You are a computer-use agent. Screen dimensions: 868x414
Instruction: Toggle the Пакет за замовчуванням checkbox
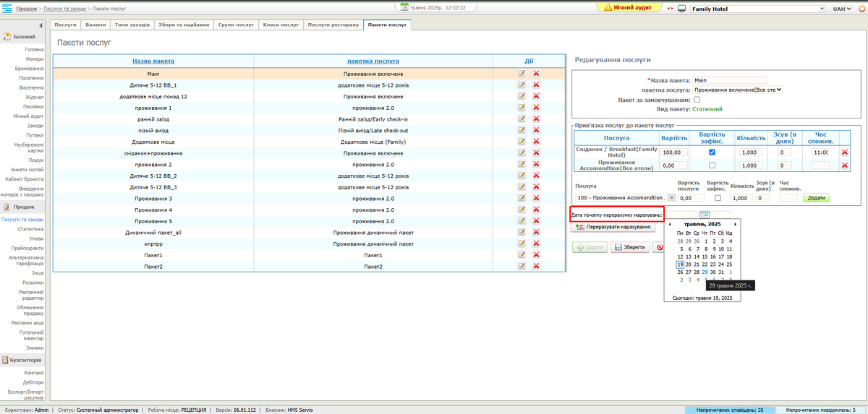click(697, 100)
